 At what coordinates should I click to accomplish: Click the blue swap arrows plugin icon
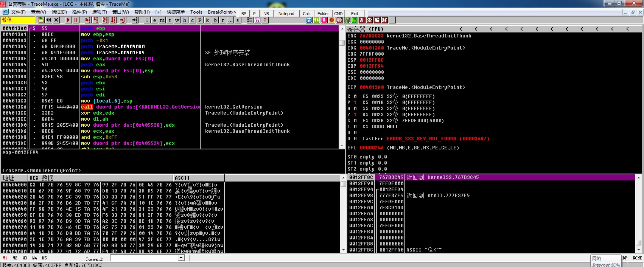click(309, 20)
